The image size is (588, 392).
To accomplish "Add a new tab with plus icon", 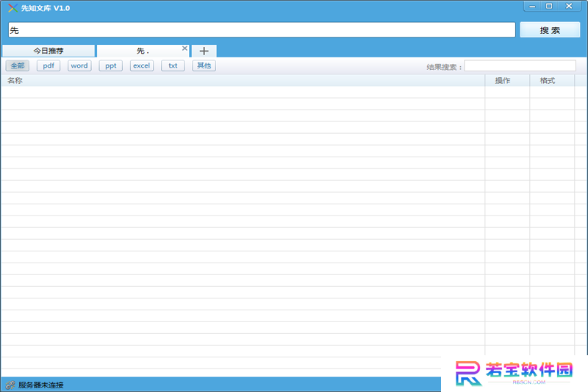I will tap(204, 51).
